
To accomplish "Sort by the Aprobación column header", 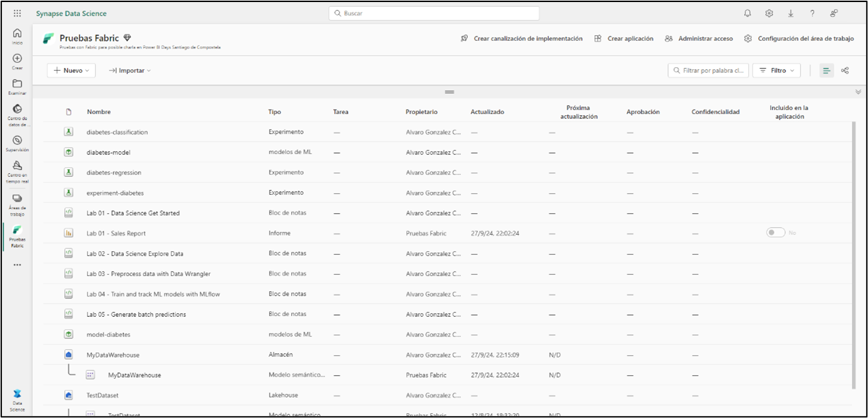I will coord(643,112).
